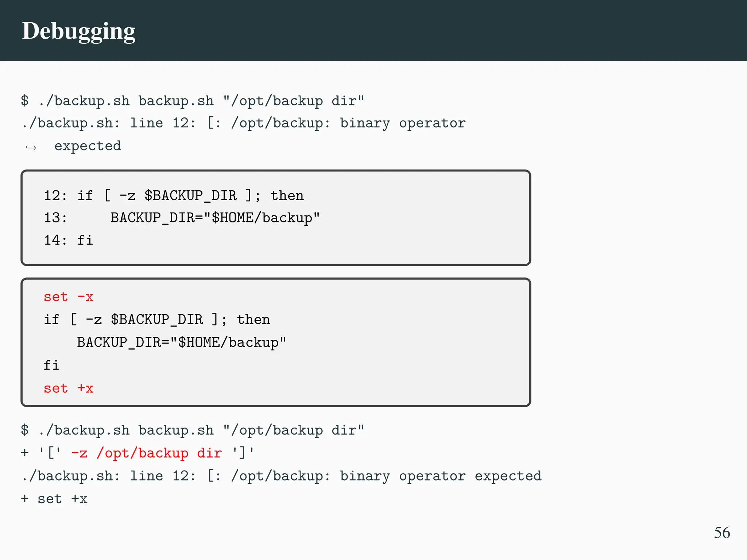Click the Debugging slide title
Viewport: 747px width, 560px height.
pos(78,31)
